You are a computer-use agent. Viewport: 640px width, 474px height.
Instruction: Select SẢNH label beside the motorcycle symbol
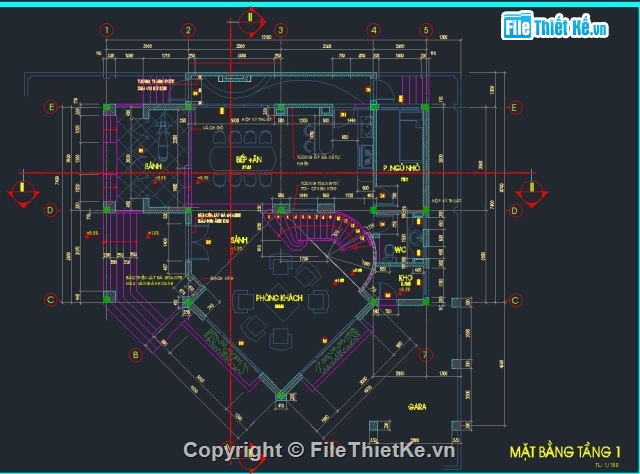click(153, 166)
